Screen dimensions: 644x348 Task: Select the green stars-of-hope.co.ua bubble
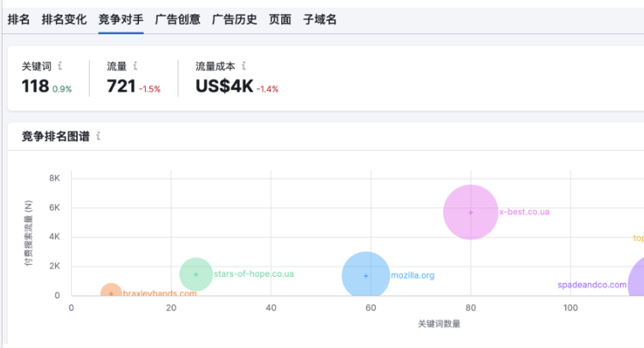[196, 274]
